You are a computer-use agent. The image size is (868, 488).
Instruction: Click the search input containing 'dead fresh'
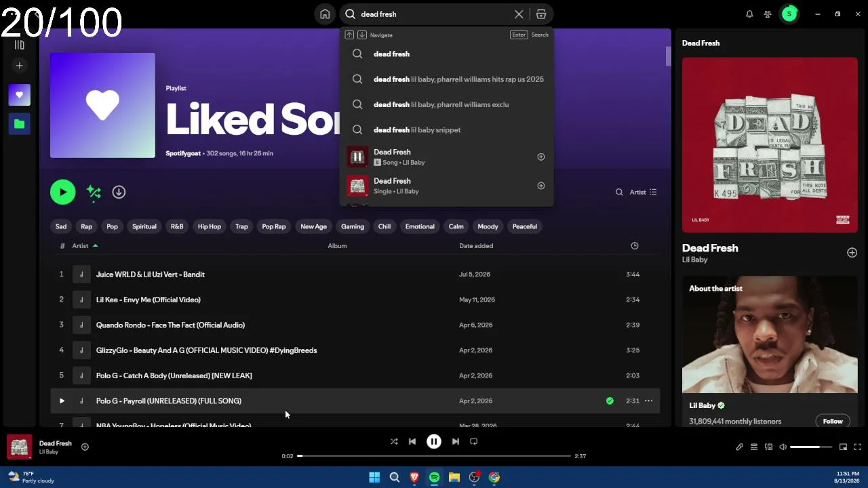pos(434,14)
